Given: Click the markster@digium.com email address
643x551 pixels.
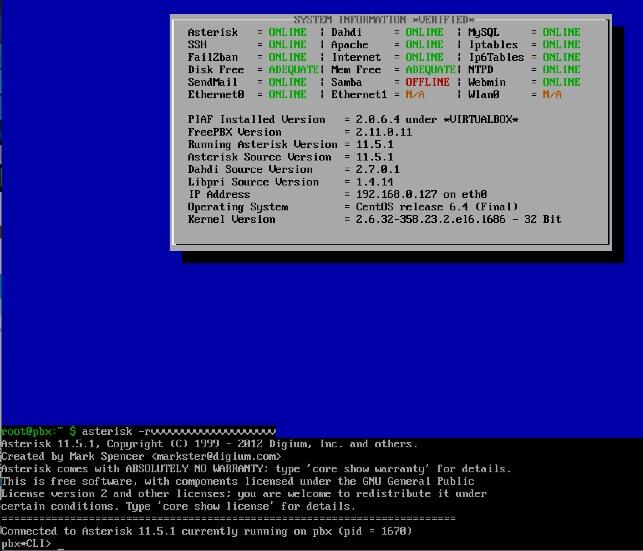Looking at the screenshot, I should point(216,456).
